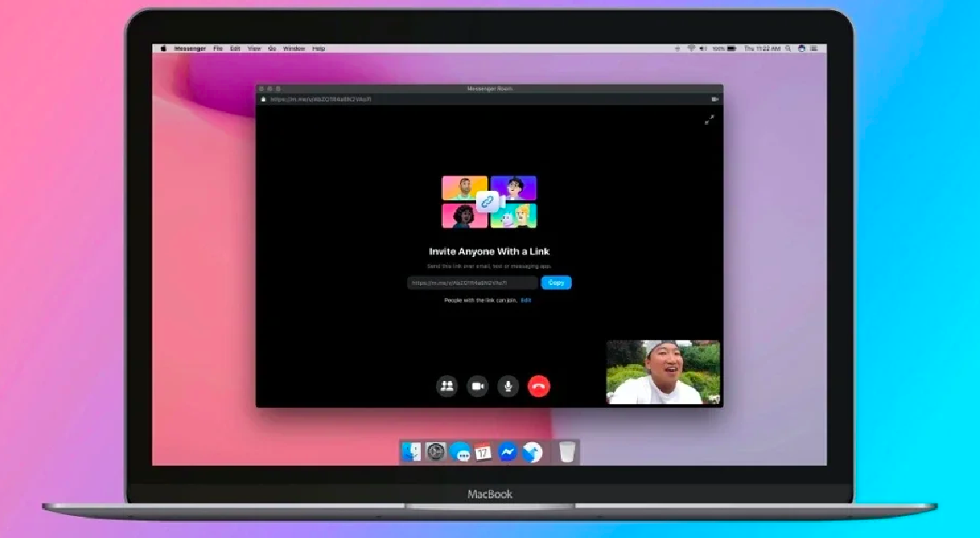Mute the microphone in the call
The width and height of the screenshot is (980, 538).
[508, 386]
